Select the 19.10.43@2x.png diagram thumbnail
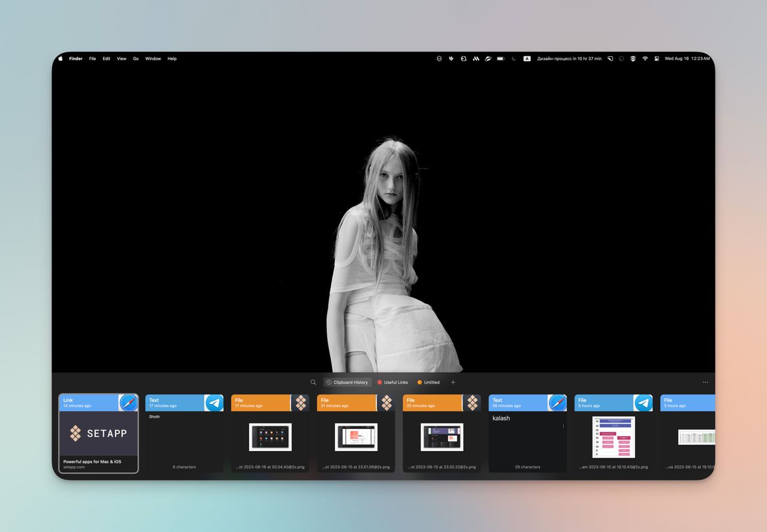The width and height of the screenshot is (767, 532). click(x=614, y=437)
